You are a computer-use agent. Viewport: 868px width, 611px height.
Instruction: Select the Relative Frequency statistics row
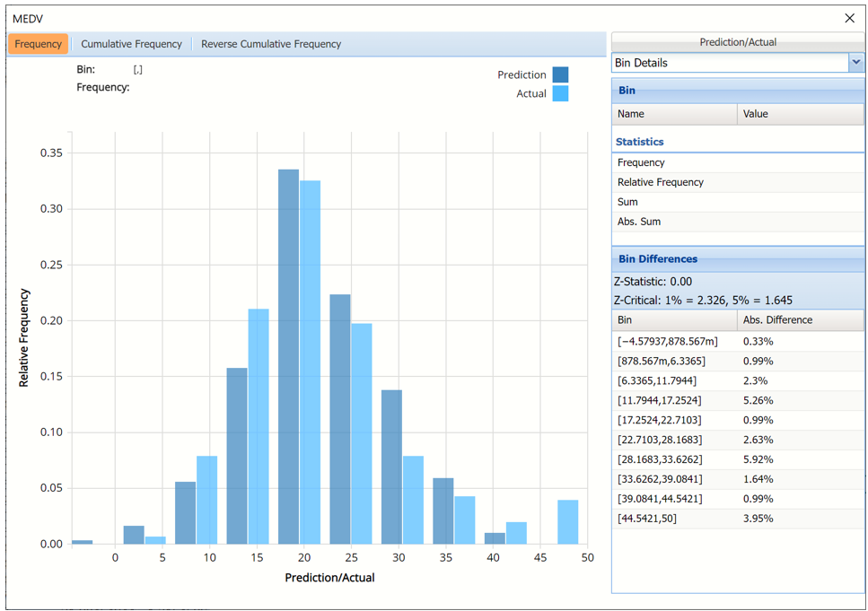pos(660,182)
